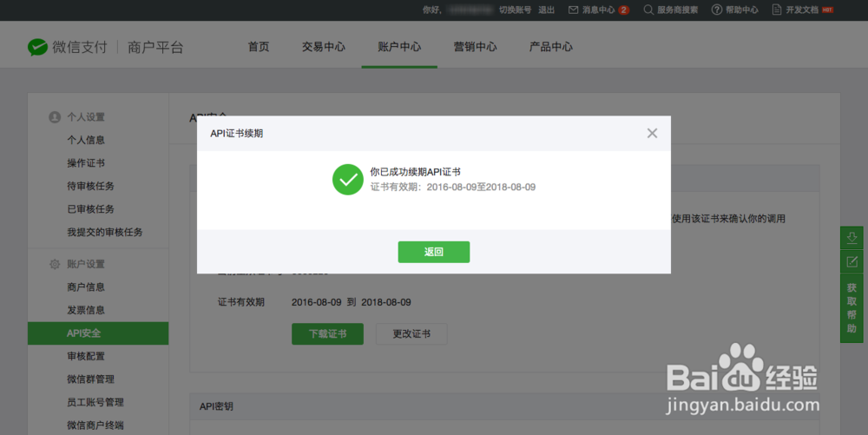Click the green check mark success icon
This screenshot has width=868, height=435.
point(348,180)
